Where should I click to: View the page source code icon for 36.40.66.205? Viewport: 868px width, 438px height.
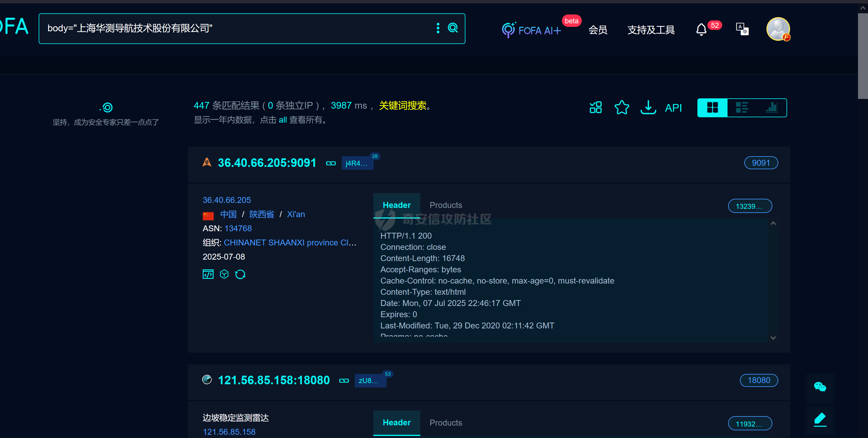tap(208, 274)
